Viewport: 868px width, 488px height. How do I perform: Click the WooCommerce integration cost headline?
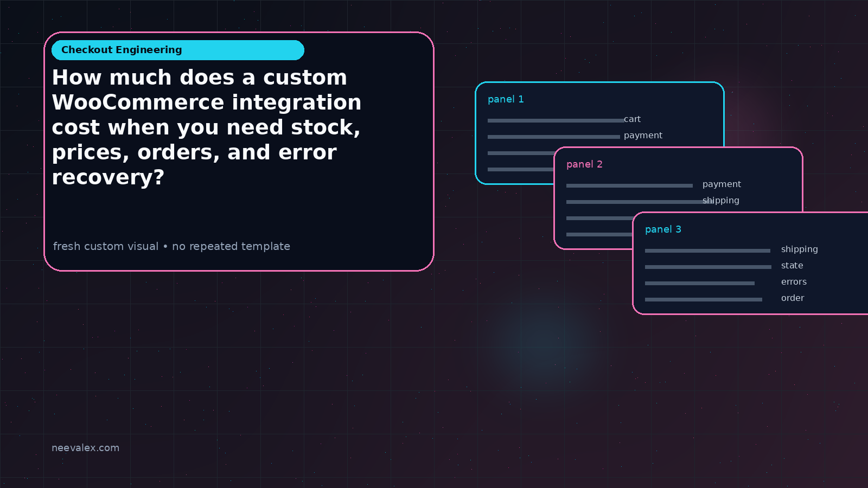(x=207, y=127)
